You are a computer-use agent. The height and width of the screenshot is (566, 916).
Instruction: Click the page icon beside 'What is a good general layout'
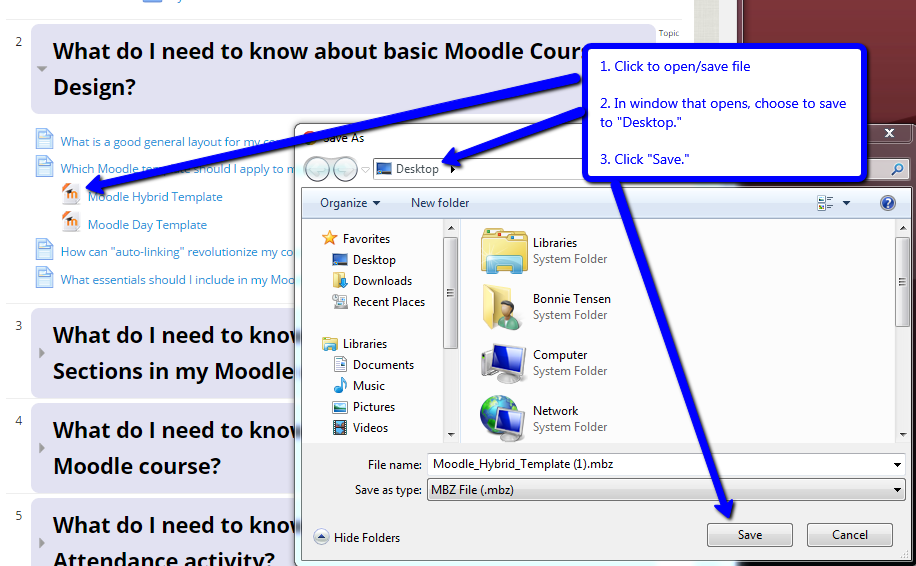[44, 139]
